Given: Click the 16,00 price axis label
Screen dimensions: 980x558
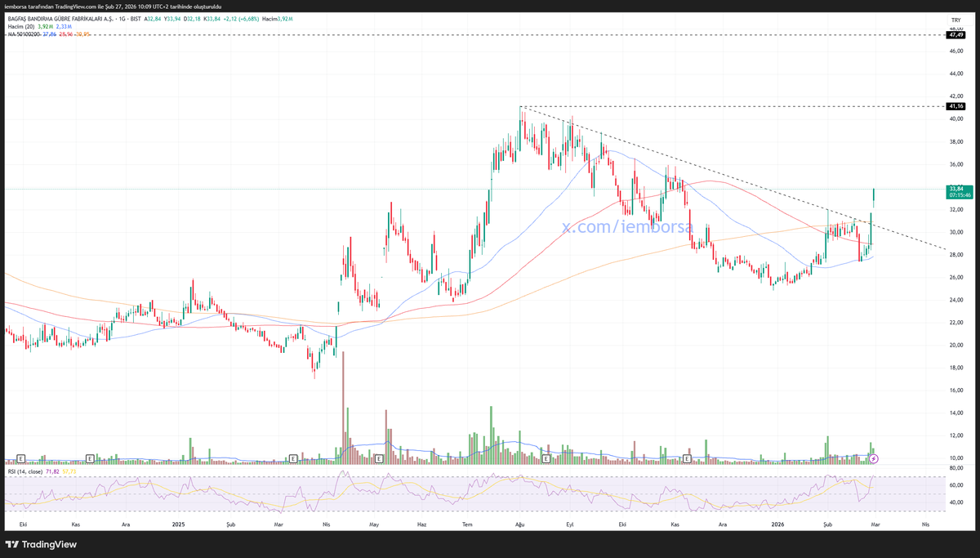Looking at the screenshot, I should coord(956,390).
